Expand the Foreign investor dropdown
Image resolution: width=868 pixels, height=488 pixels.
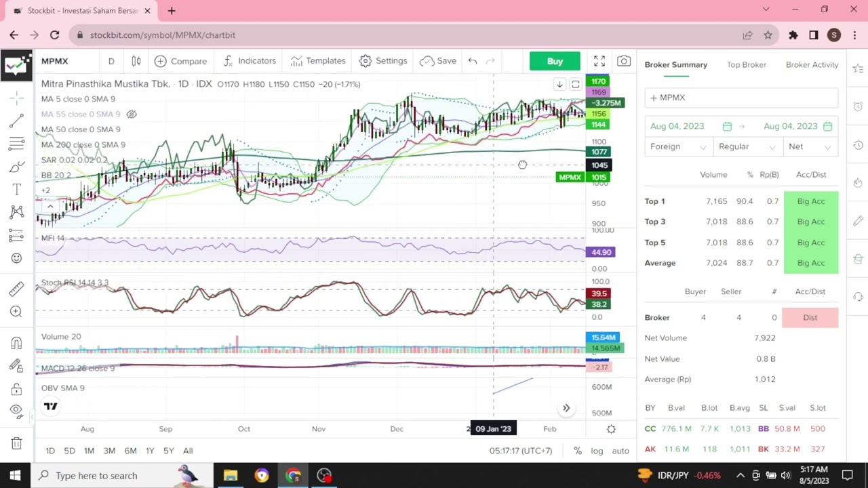pos(678,146)
